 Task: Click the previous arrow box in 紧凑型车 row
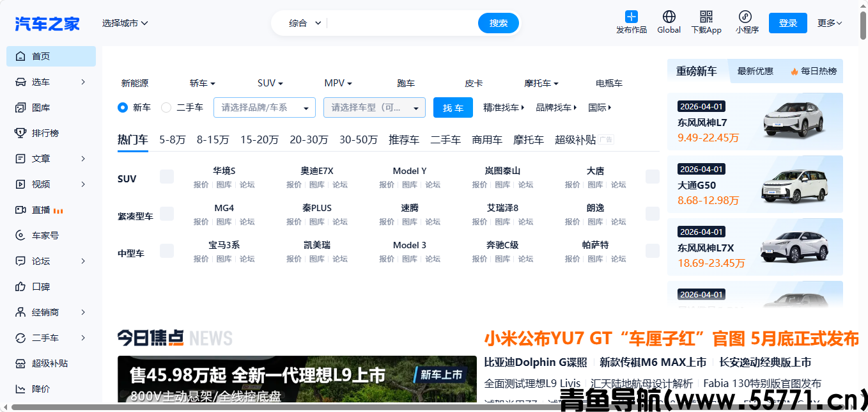tap(167, 214)
